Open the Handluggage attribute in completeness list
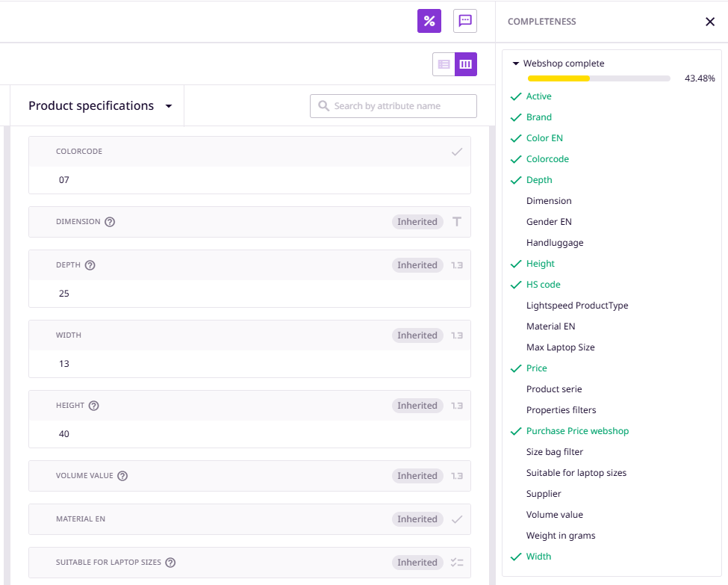The width and height of the screenshot is (728, 585). (555, 243)
